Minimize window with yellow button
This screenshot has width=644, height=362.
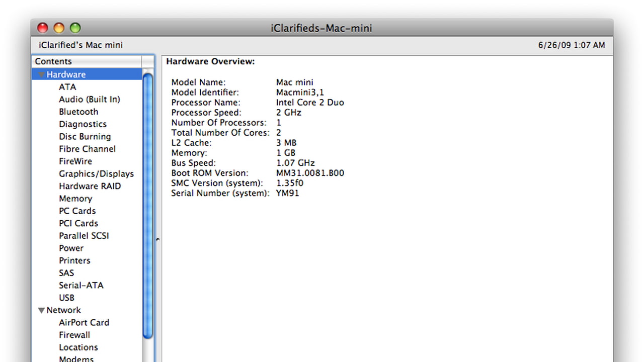(x=59, y=28)
